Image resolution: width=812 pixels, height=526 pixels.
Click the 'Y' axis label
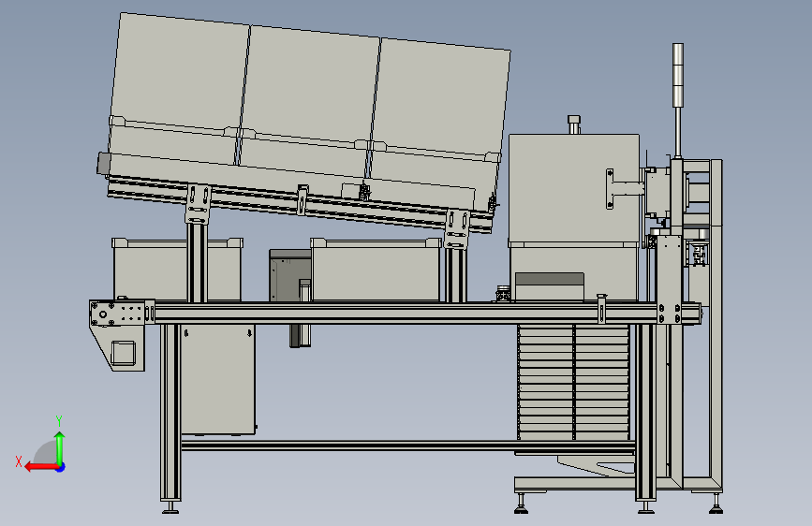(59, 420)
